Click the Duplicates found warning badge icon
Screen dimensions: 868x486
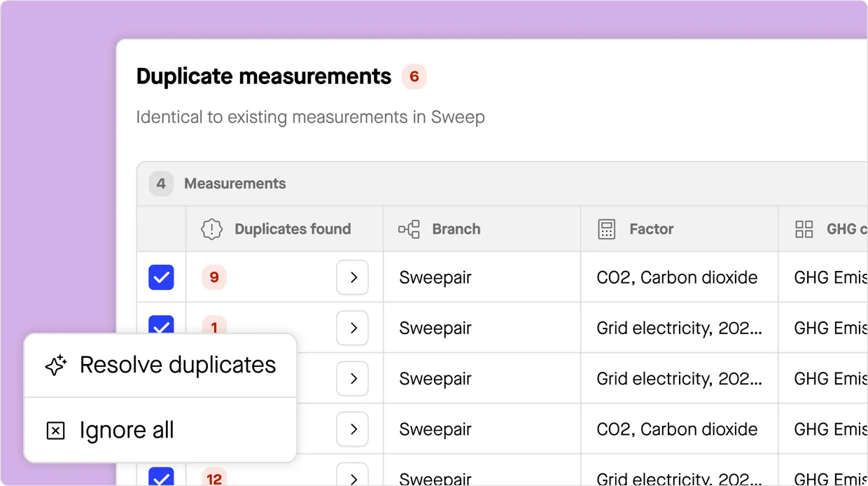[x=211, y=229]
